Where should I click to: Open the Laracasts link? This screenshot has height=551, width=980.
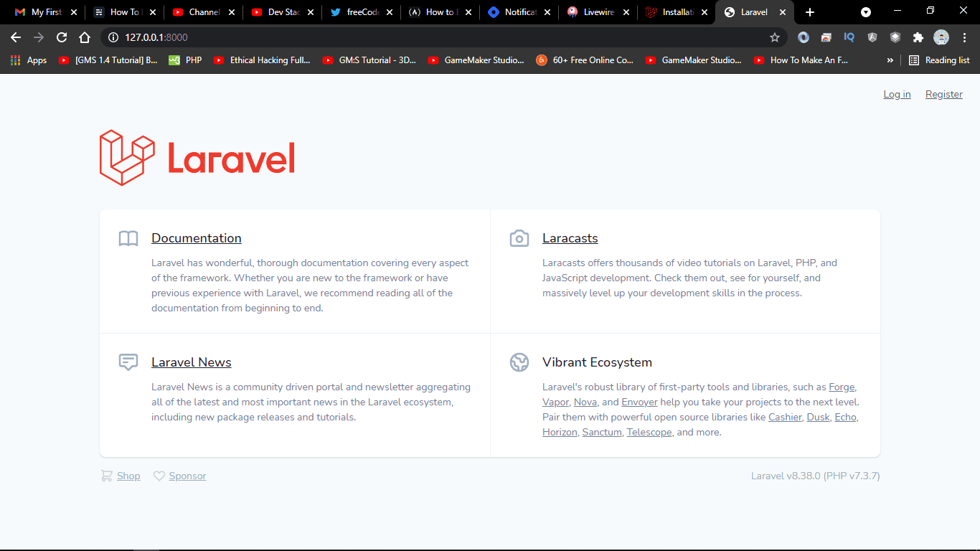570,238
